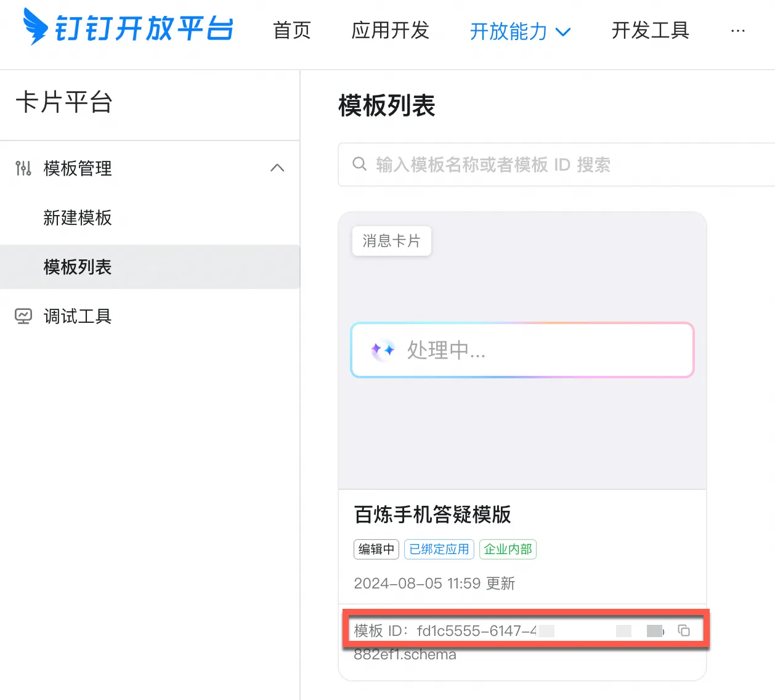This screenshot has height=700, width=775.
Task: Copy the template ID with the copy icon
Action: point(684,630)
